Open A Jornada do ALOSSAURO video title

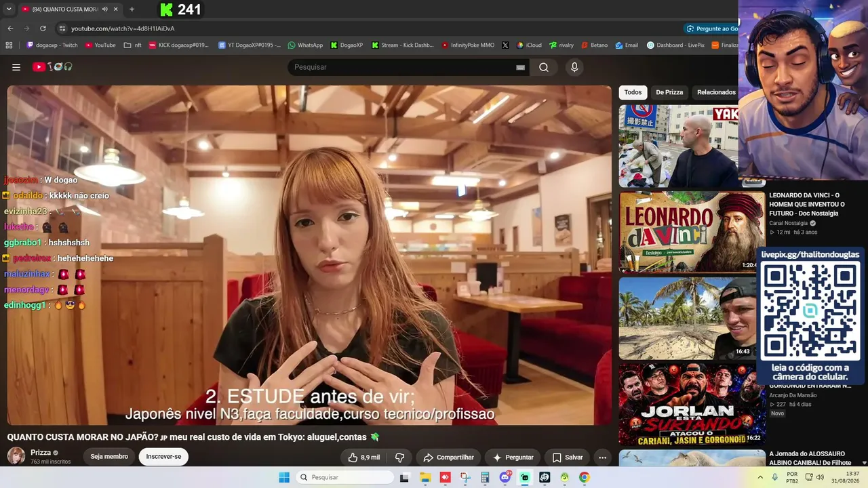[810, 458]
